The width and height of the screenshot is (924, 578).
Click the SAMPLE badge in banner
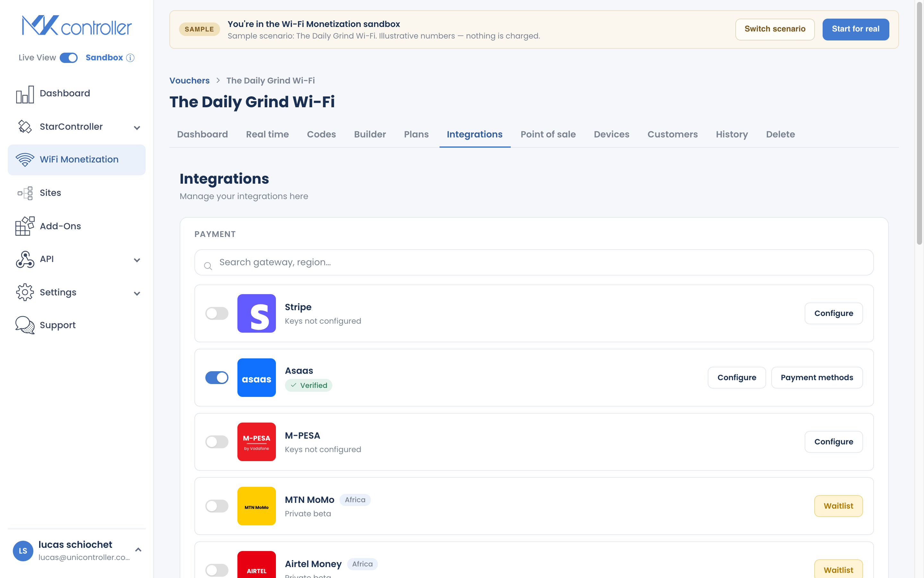[x=199, y=29]
